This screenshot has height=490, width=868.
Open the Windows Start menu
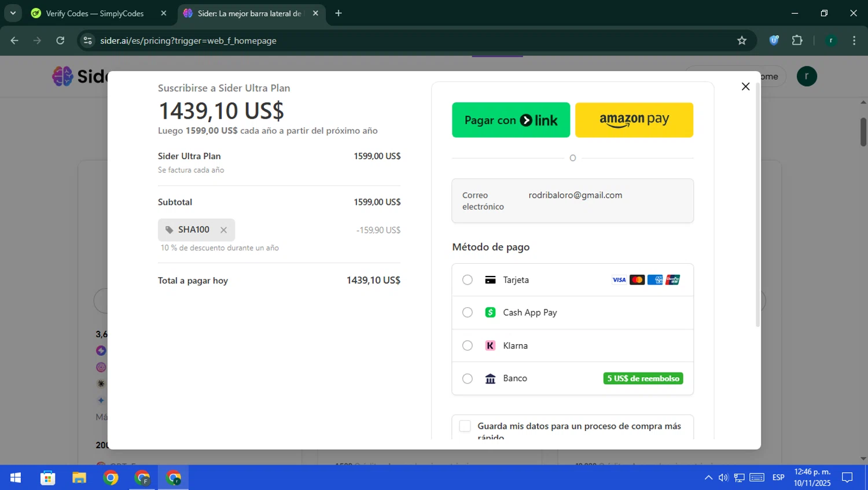pos(16,478)
